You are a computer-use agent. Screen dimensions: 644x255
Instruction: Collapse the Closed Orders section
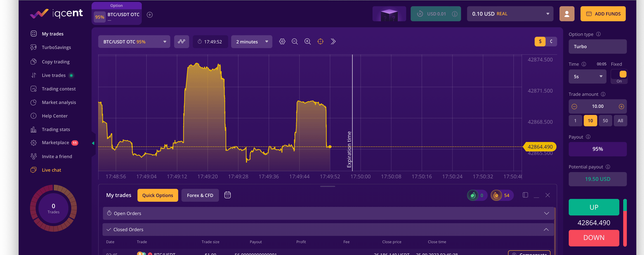328,229
